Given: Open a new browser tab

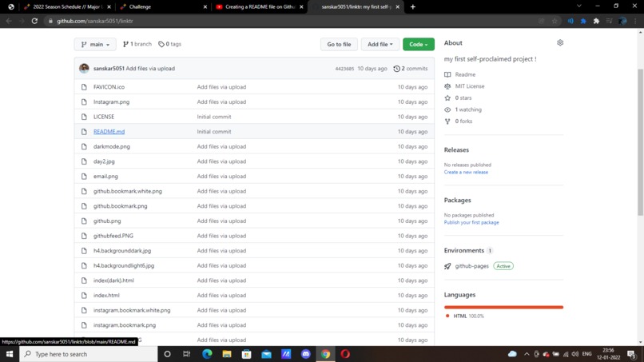Looking at the screenshot, I should click(413, 6).
